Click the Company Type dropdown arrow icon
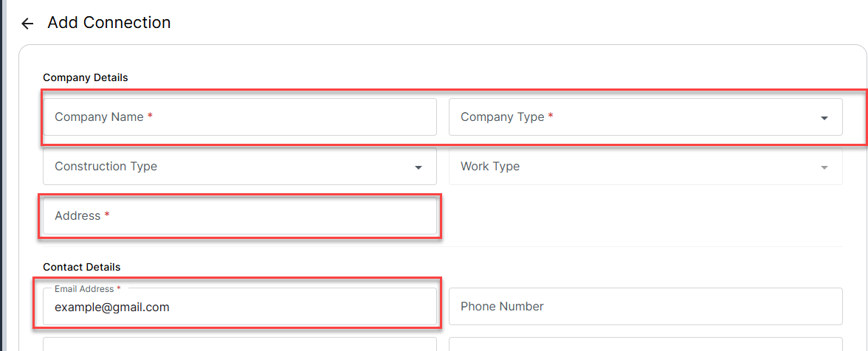This screenshot has height=351, width=868. (824, 118)
